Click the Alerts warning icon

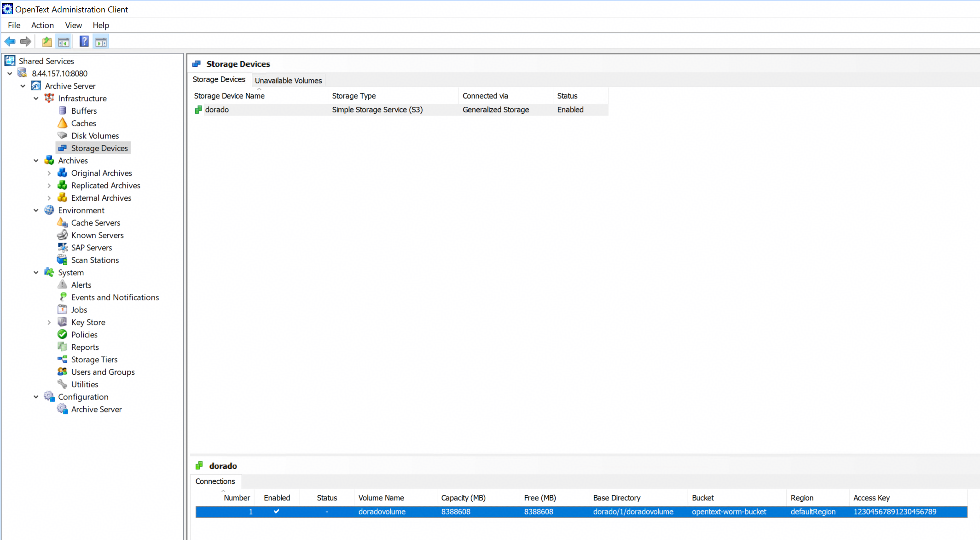pyautogui.click(x=63, y=285)
